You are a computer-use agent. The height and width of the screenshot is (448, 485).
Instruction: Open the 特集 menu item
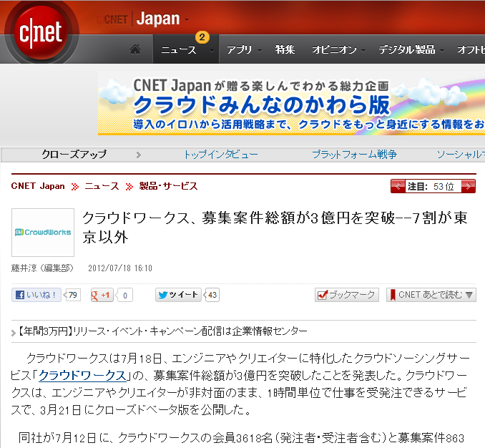(285, 49)
